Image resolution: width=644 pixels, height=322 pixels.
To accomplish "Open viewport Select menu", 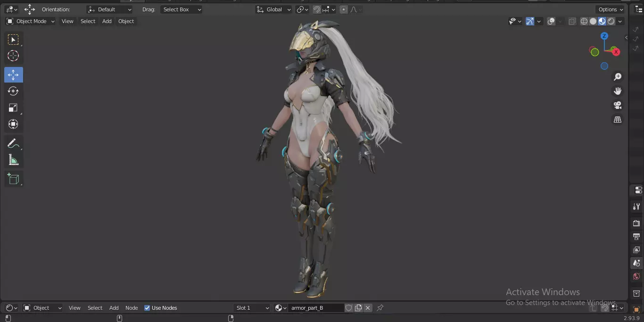I will point(88,21).
